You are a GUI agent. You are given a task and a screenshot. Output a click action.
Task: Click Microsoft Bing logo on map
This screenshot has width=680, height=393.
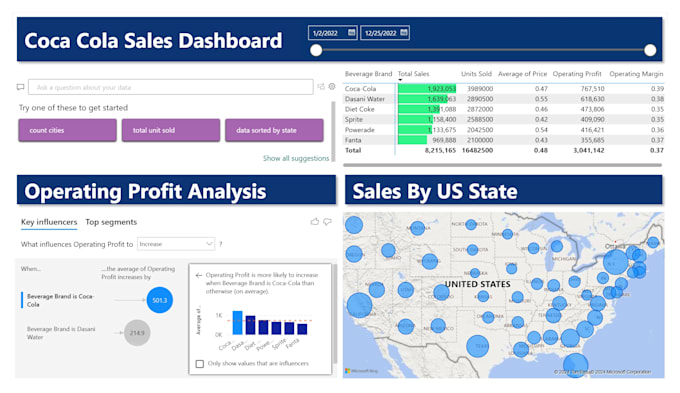[362, 371]
